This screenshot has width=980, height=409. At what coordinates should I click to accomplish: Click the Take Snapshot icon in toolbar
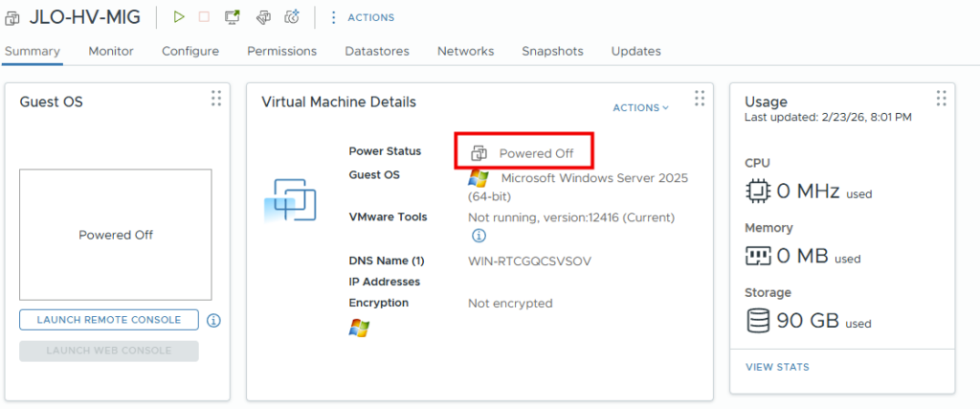(293, 17)
